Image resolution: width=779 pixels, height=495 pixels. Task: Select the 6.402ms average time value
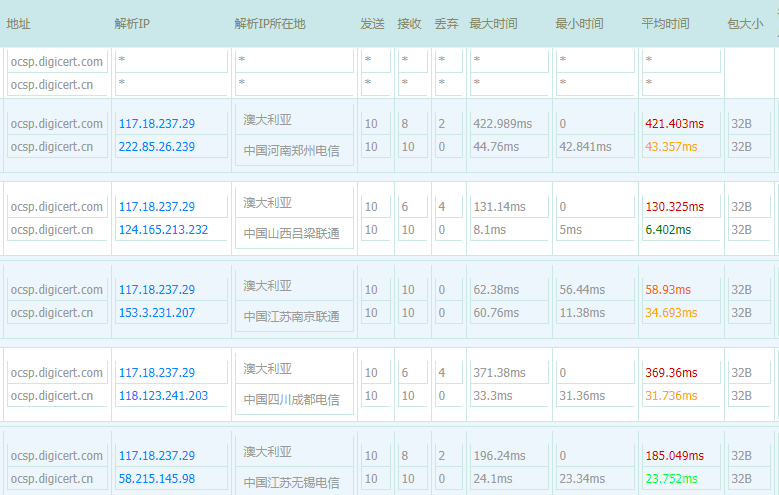tap(668, 230)
